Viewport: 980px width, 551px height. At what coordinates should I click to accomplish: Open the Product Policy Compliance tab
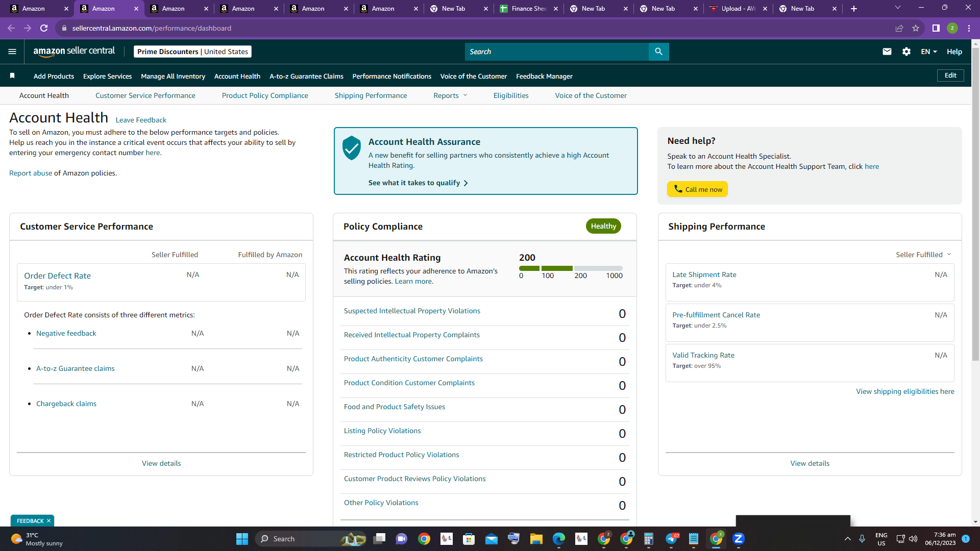pyautogui.click(x=265, y=95)
